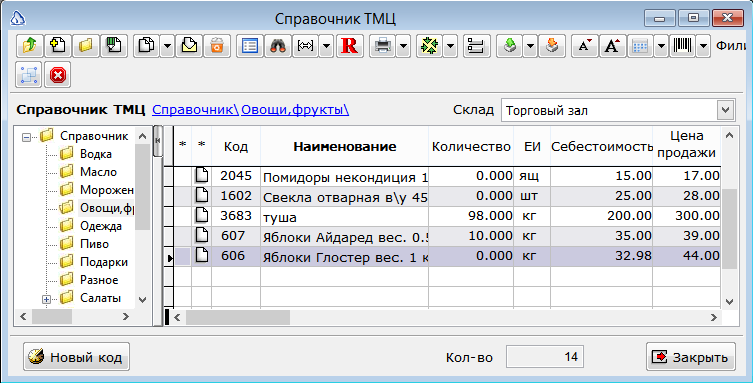Click the binoculars search icon

tap(278, 46)
